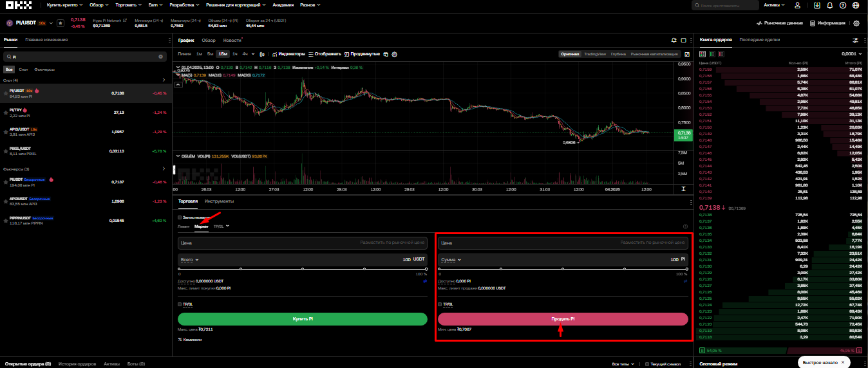The width and height of the screenshot is (868, 368).
Task: Select the 1ч timeframe button
Action: [x=236, y=54]
